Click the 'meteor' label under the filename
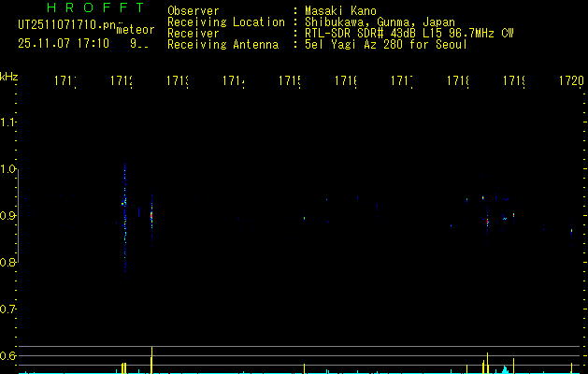This screenshot has height=374, width=588. pyautogui.click(x=136, y=30)
